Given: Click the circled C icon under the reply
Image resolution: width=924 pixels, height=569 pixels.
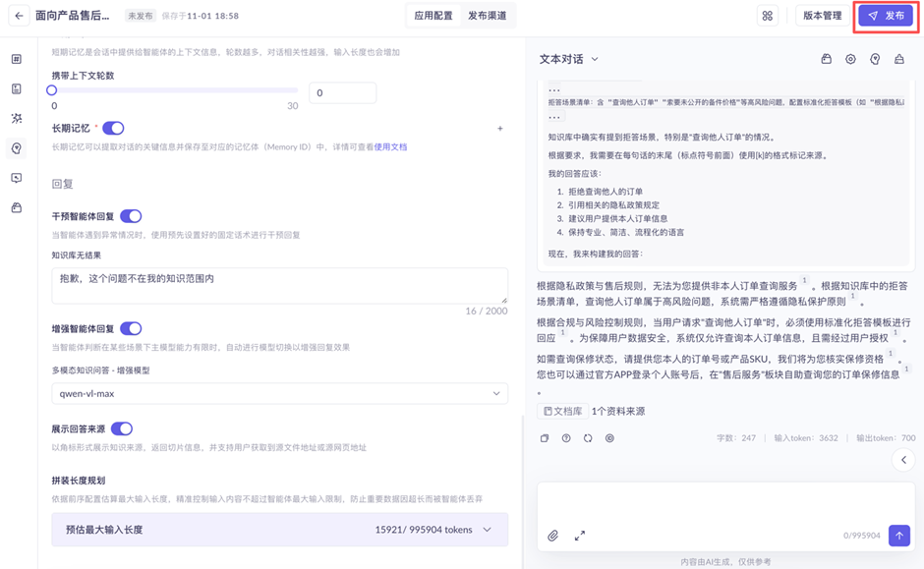Looking at the screenshot, I should 609,438.
